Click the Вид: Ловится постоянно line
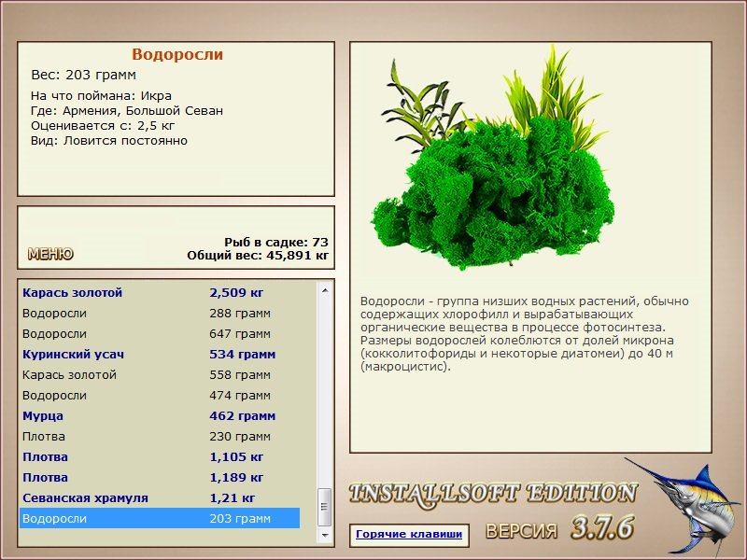Image resolution: width=747 pixels, height=560 pixels. [x=109, y=141]
